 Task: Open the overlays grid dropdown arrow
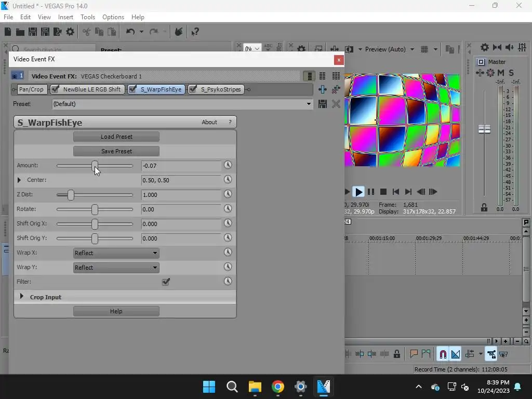point(435,49)
